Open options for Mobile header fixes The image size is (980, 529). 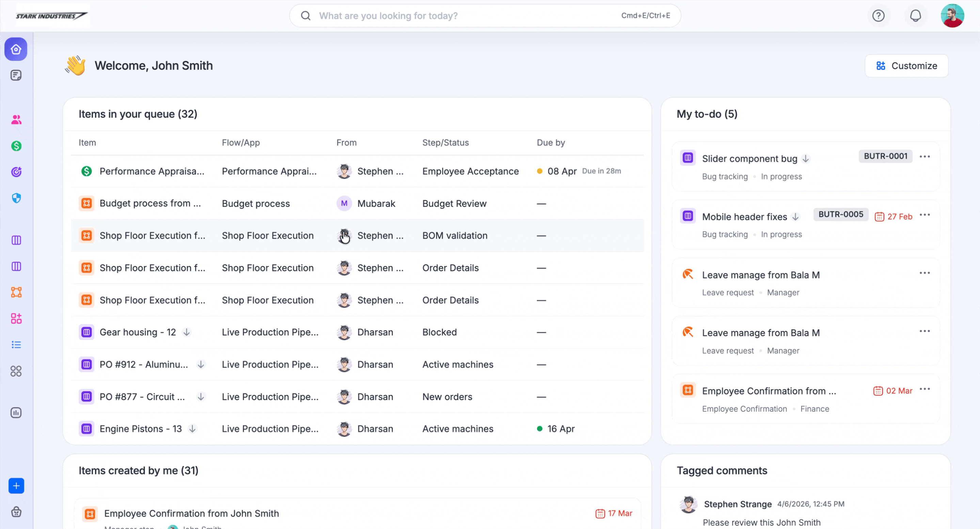pos(924,215)
